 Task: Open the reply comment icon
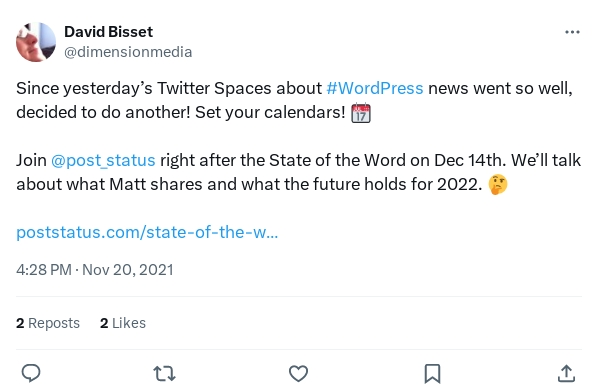(x=31, y=373)
